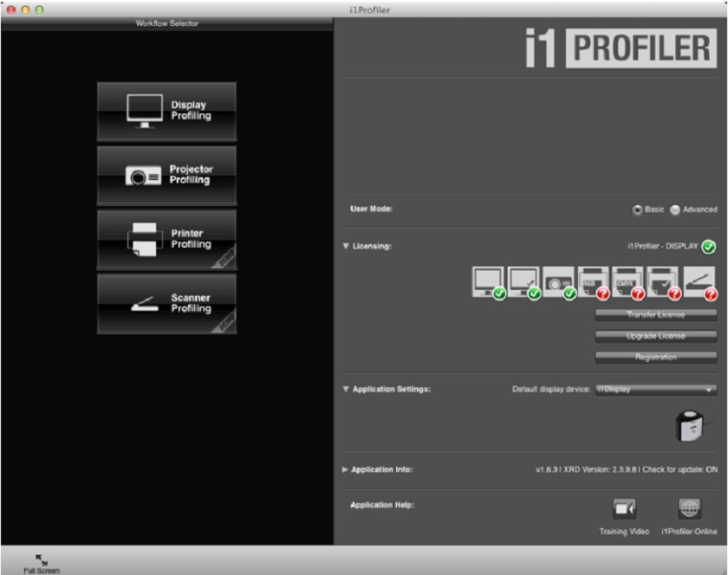Open the Scanner Profiling workflow

click(x=166, y=303)
